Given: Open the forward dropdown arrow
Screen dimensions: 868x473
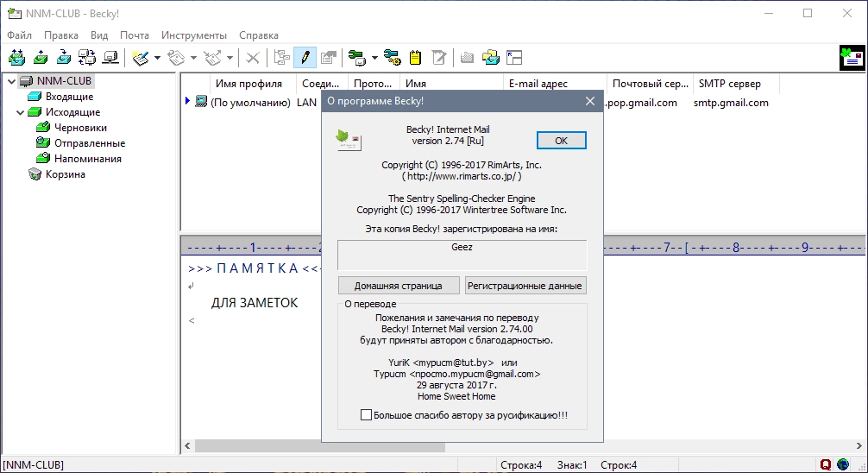Looking at the screenshot, I should (x=230, y=58).
